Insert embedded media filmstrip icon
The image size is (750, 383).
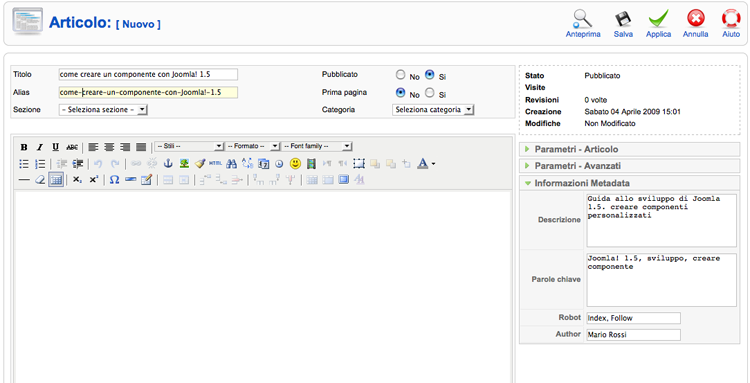click(311, 164)
